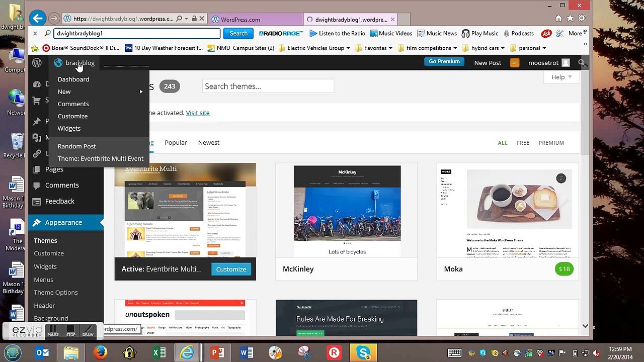Image resolution: width=644 pixels, height=362 pixels.
Task: Select Theme: Eventbrite Multi Event menu item
Action: pos(101,158)
